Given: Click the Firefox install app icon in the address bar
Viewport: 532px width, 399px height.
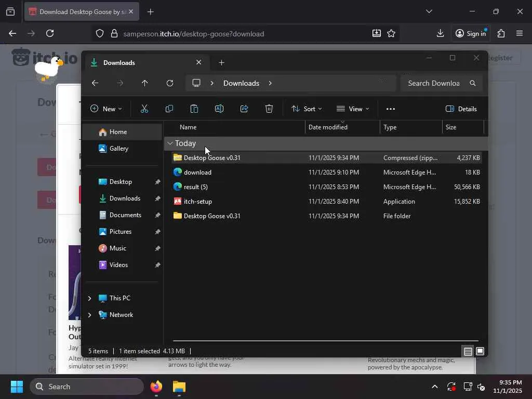Looking at the screenshot, I should [376, 33].
